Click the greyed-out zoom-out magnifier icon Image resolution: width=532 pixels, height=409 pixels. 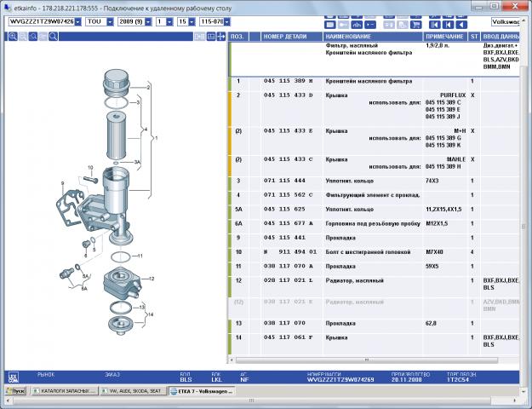coord(23,37)
